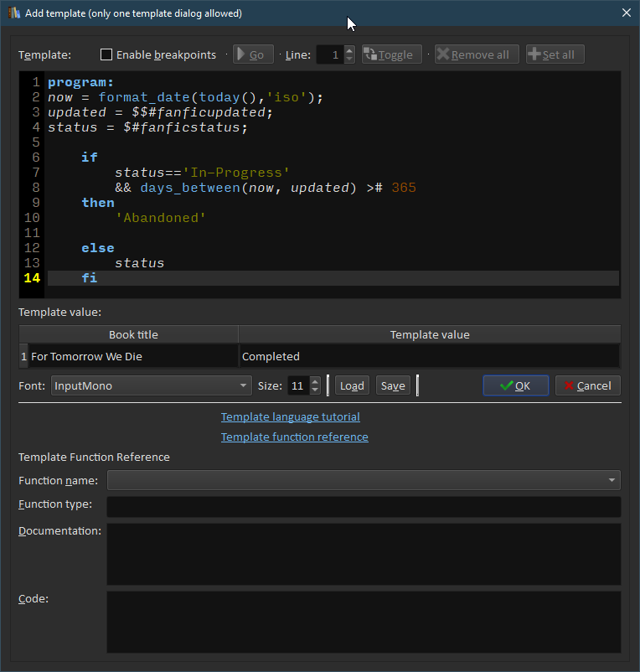Viewport: 640px width, 672px height.
Task: Decrease the Line number spinner value
Action: [x=349, y=59]
